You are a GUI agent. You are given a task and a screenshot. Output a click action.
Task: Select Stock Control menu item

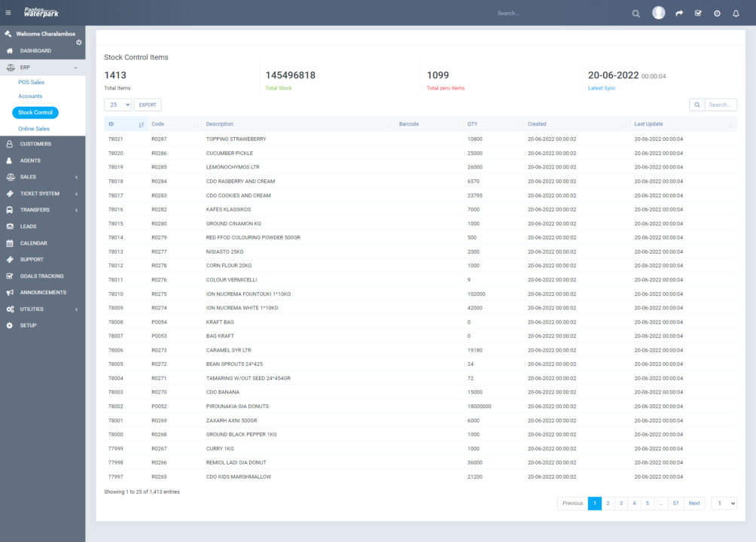tap(35, 112)
